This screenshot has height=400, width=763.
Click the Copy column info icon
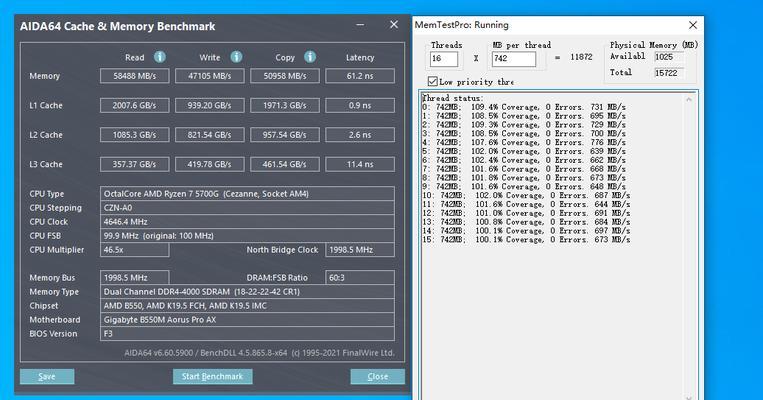(x=310, y=57)
